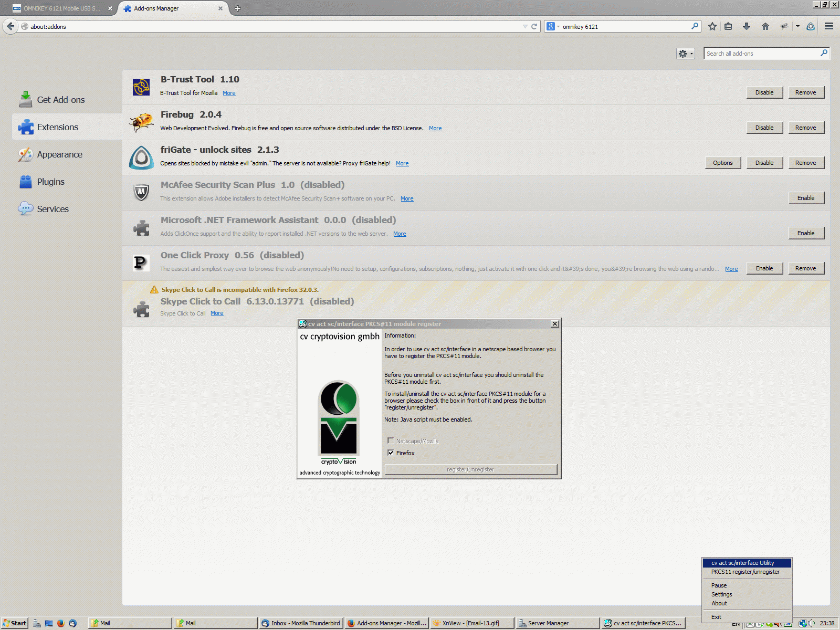Select Pause in the tray menu
The image size is (840, 630).
pos(747,585)
